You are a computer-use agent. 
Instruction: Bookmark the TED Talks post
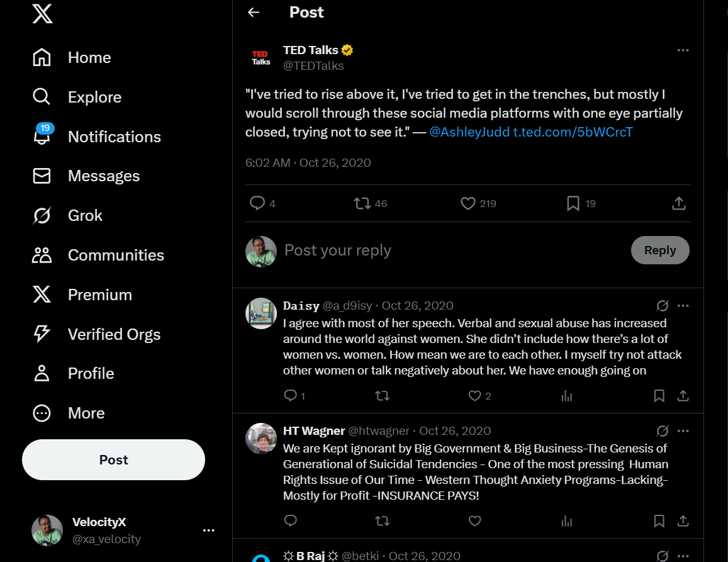point(573,203)
